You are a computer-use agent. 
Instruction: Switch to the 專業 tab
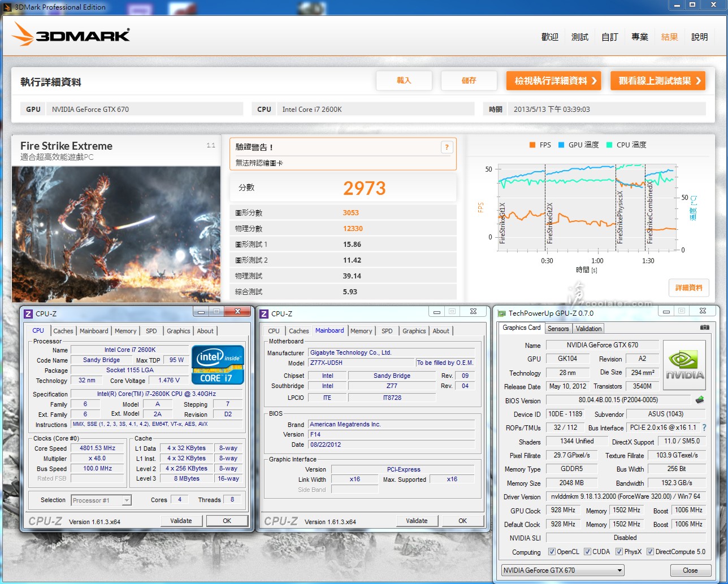(640, 37)
